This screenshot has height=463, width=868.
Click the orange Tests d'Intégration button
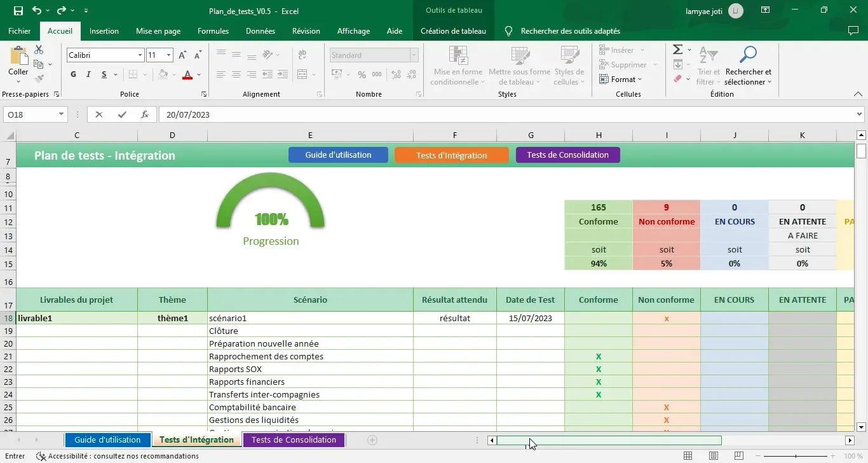pyautogui.click(x=451, y=155)
